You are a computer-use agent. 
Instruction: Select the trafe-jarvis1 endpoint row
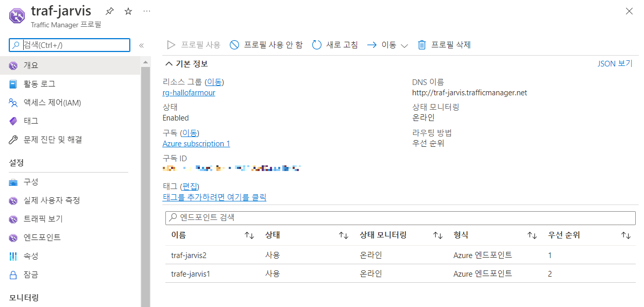[x=400, y=274]
